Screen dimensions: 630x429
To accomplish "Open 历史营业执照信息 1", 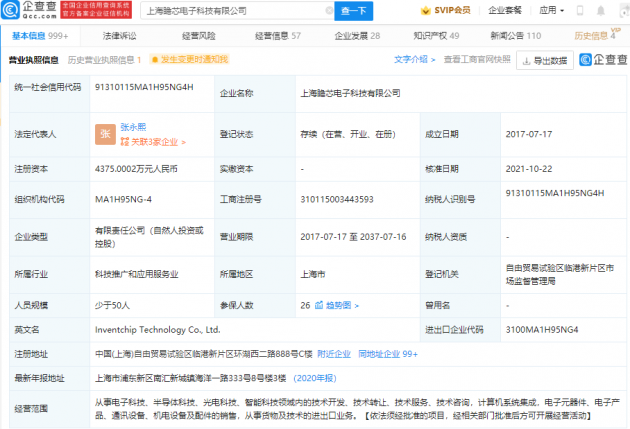I will (104, 60).
